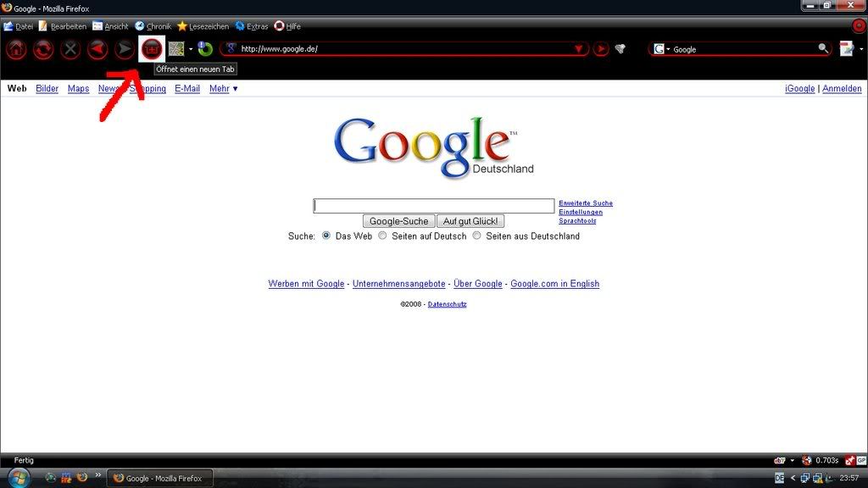Open the Ansicht menu

click(110, 26)
